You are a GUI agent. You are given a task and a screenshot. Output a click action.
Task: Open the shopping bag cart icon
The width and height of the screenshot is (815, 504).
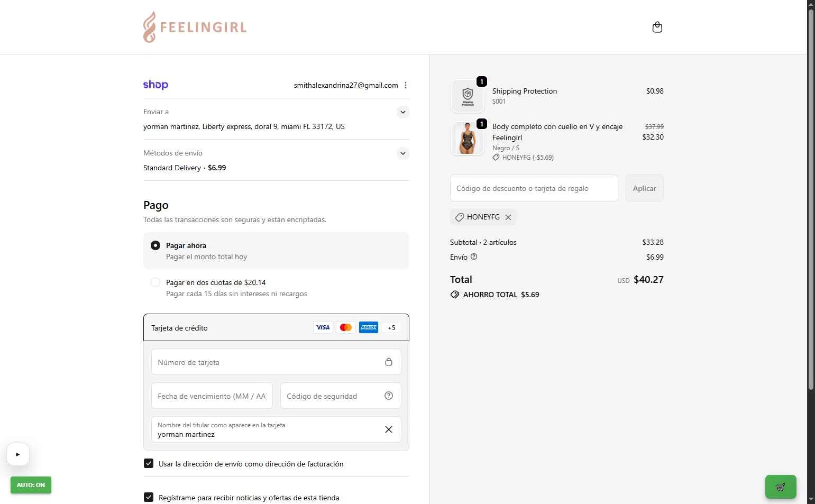[657, 27]
